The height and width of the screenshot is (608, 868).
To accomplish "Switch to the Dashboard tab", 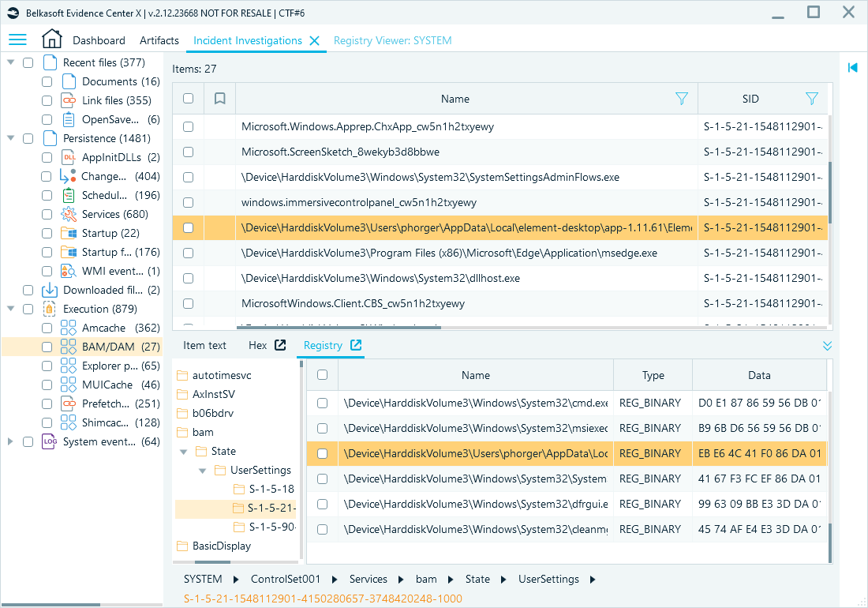I will coord(99,40).
